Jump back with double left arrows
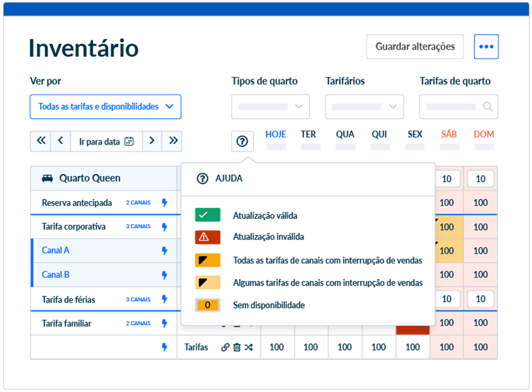 (x=41, y=141)
